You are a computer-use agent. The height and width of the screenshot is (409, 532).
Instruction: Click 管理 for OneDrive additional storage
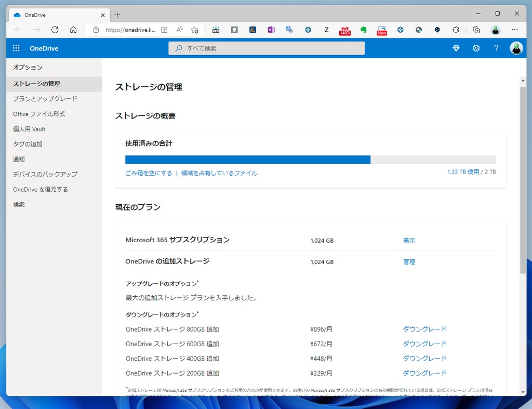pyautogui.click(x=409, y=262)
